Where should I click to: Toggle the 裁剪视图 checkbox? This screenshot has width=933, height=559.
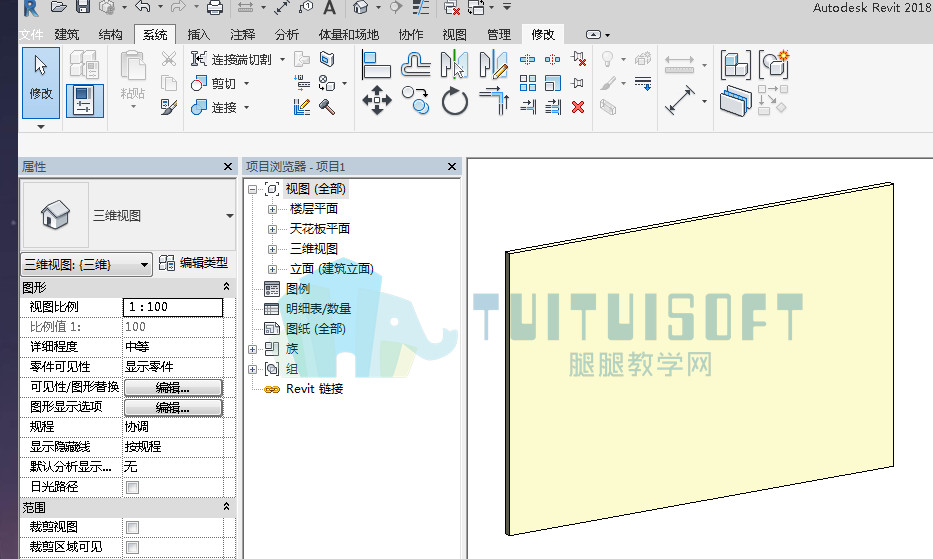[133, 527]
